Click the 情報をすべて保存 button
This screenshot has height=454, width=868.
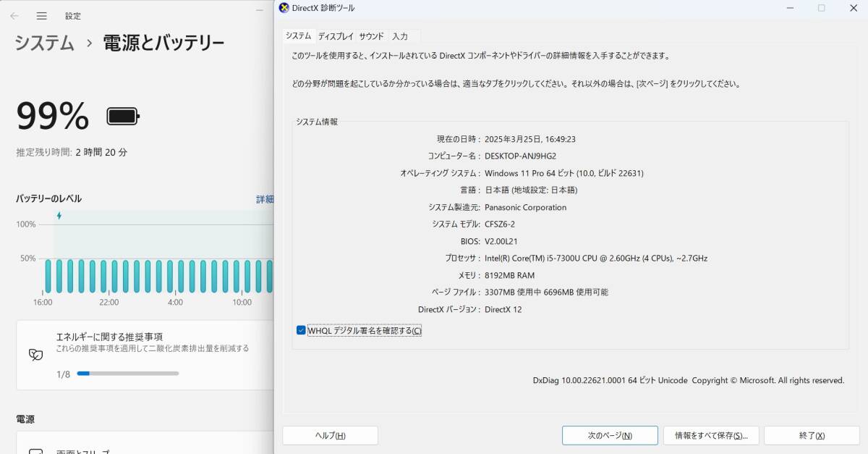pos(711,435)
